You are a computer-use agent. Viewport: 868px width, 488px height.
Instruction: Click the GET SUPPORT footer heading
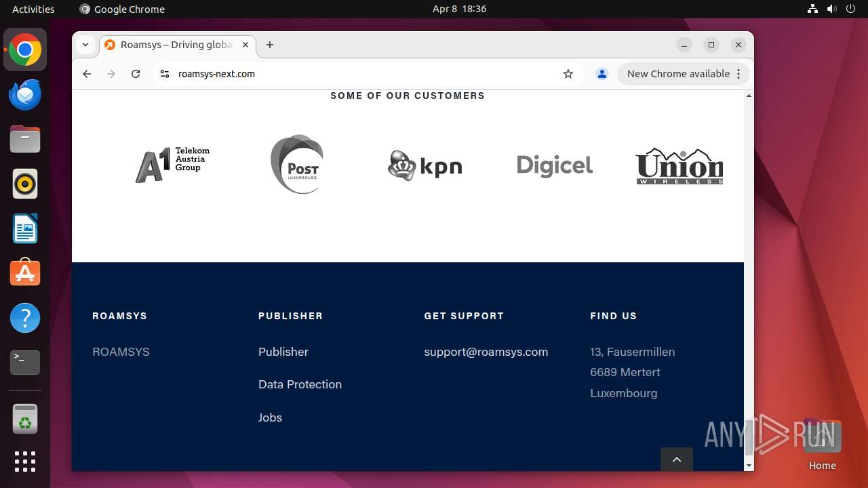[464, 316]
